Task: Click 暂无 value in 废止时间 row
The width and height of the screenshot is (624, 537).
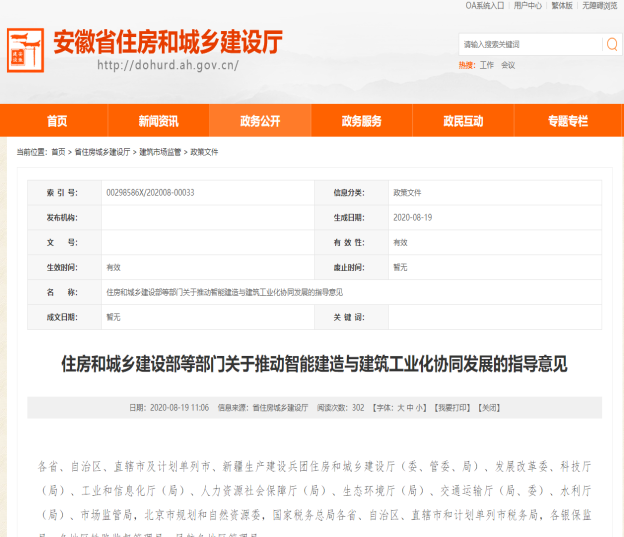Action: (400, 267)
